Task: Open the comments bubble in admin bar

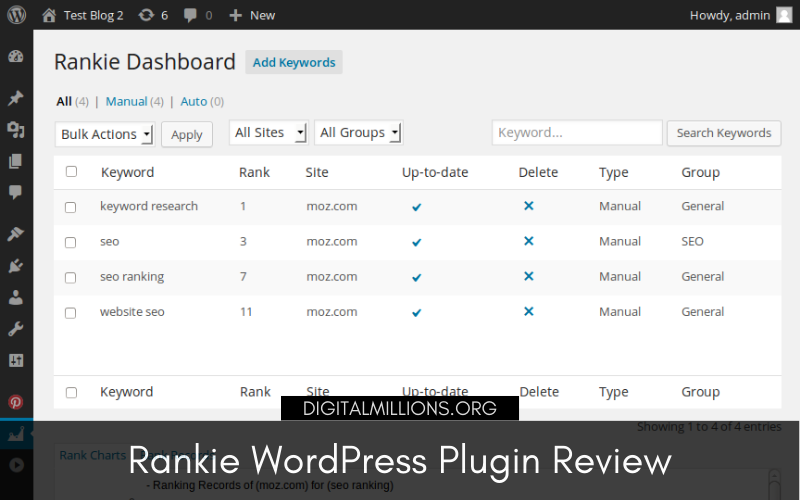Action: tap(190, 16)
